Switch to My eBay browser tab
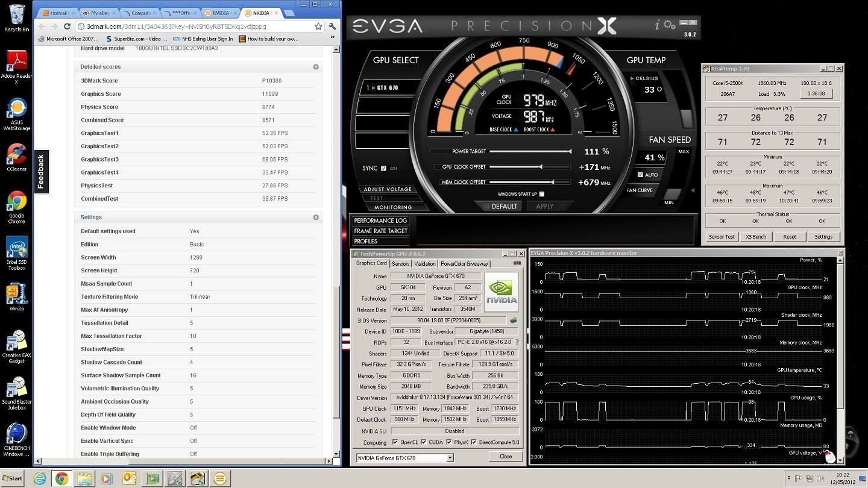The width and height of the screenshot is (868, 488). [x=99, y=13]
